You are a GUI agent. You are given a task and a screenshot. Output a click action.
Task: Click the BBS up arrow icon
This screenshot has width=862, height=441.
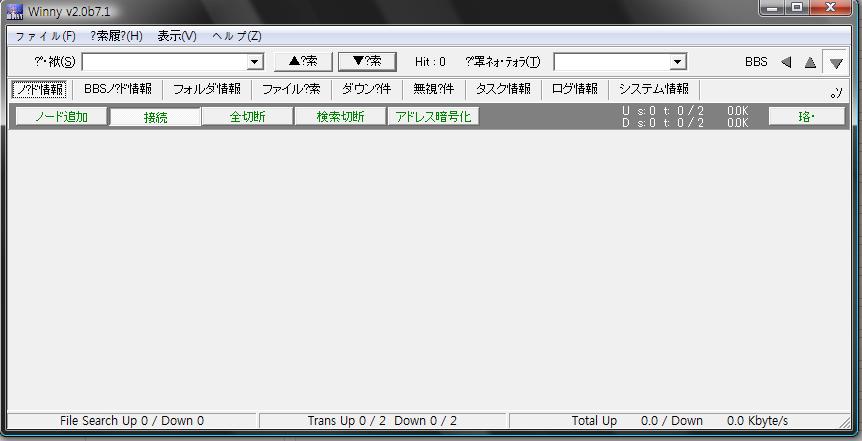click(810, 62)
